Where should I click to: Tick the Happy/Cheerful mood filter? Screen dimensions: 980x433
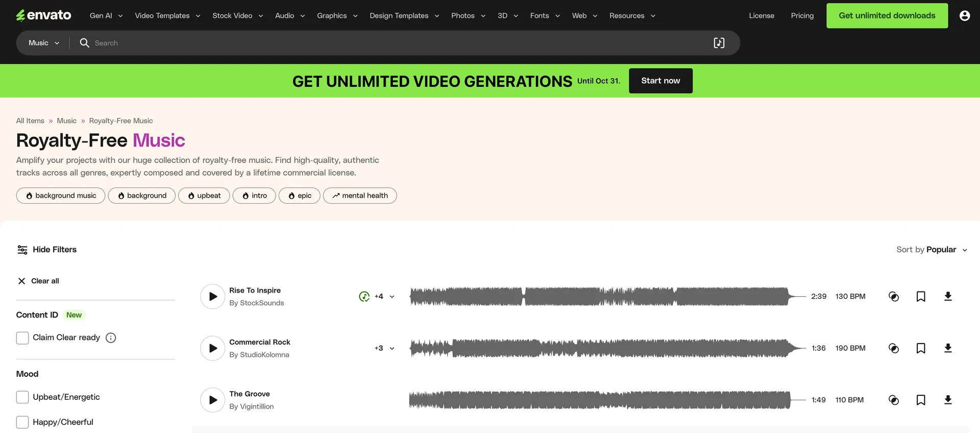tap(22, 422)
